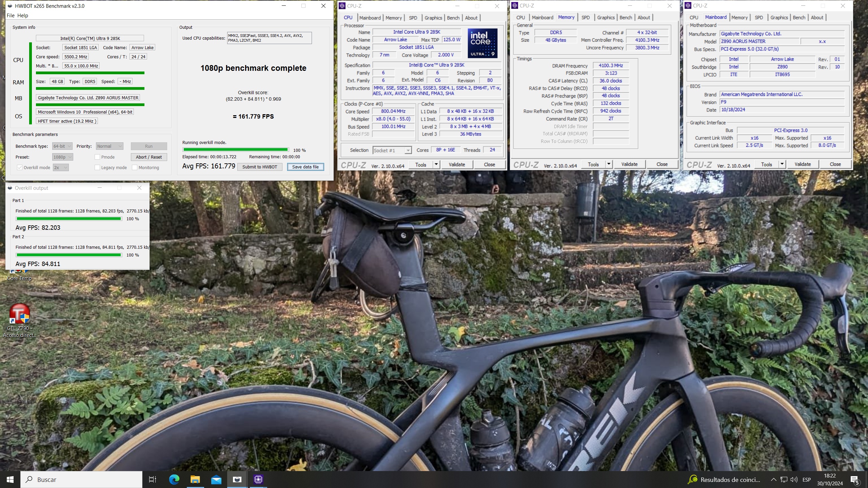
Task: Click BIOS Version F9 value
Action: click(x=782, y=102)
